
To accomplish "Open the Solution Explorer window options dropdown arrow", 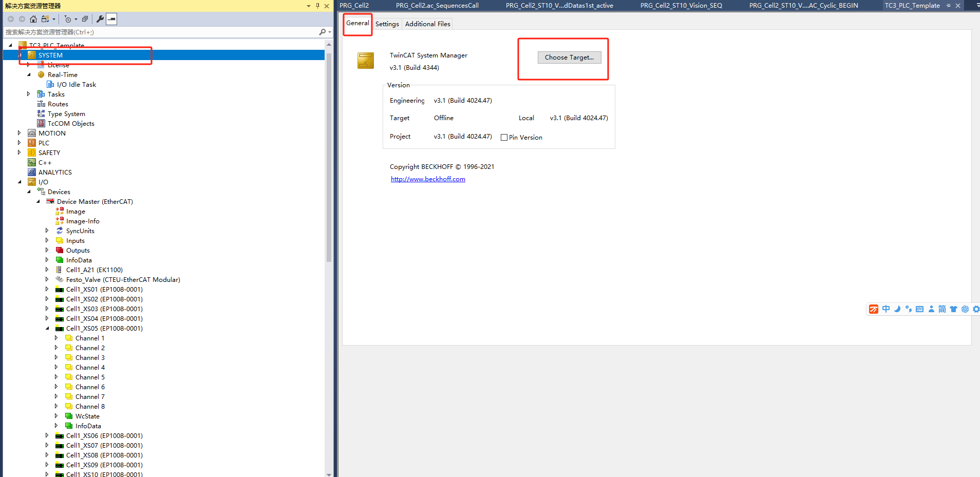I will point(309,6).
